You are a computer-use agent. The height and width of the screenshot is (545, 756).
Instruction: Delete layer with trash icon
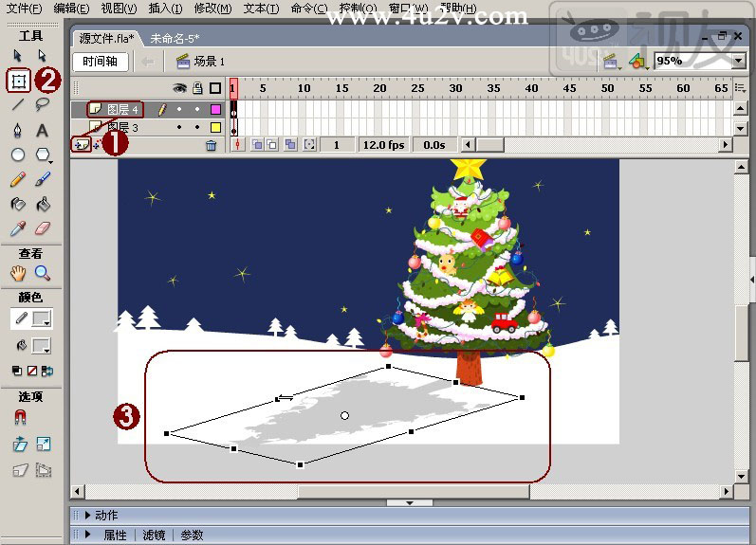[211, 145]
